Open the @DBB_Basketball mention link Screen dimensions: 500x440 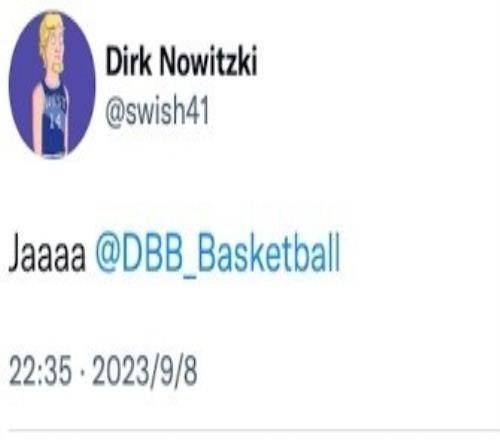218,254
